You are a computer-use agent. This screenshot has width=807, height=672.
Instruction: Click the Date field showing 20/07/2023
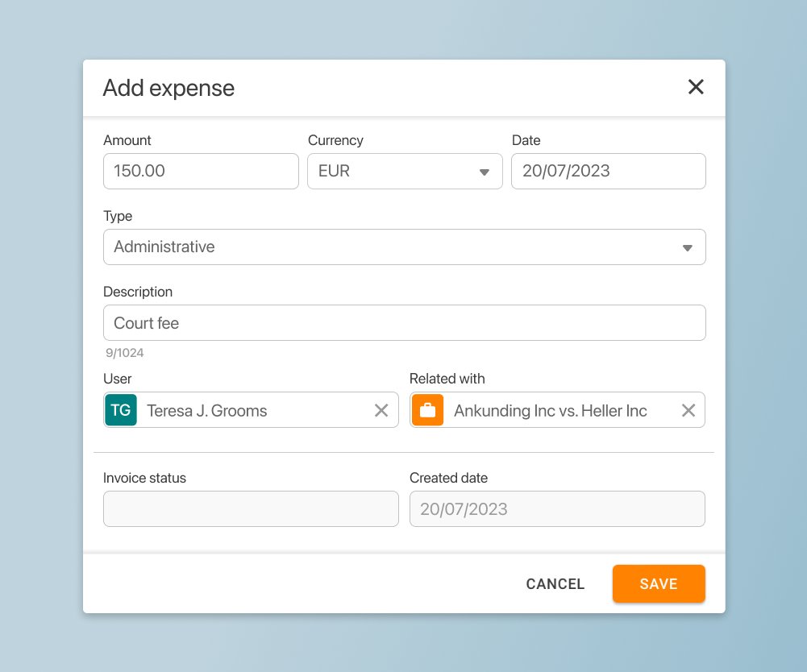click(x=609, y=171)
